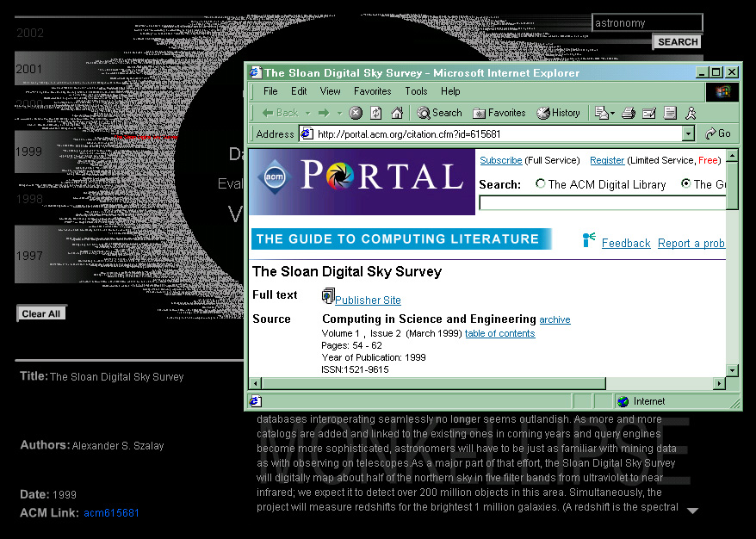Open the Favorites menu in menu bar

pos(372,91)
